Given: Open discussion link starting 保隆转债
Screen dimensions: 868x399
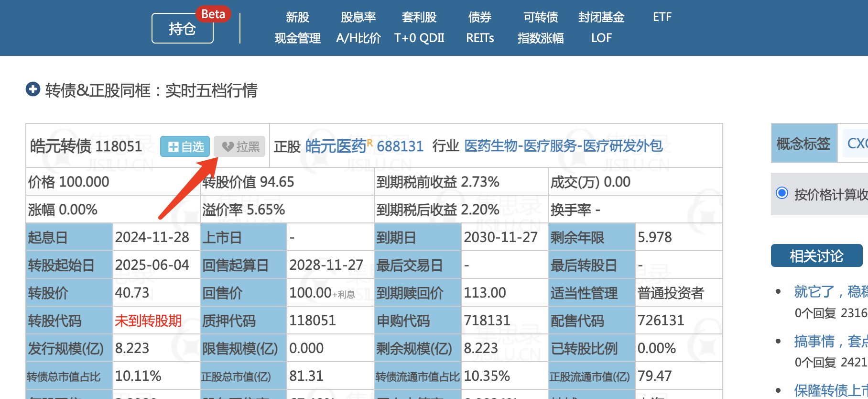Looking at the screenshot, I should pos(831,390).
